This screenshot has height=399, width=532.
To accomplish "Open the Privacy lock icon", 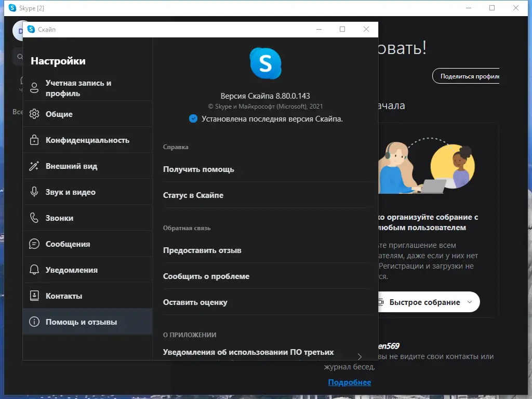I will click(35, 139).
